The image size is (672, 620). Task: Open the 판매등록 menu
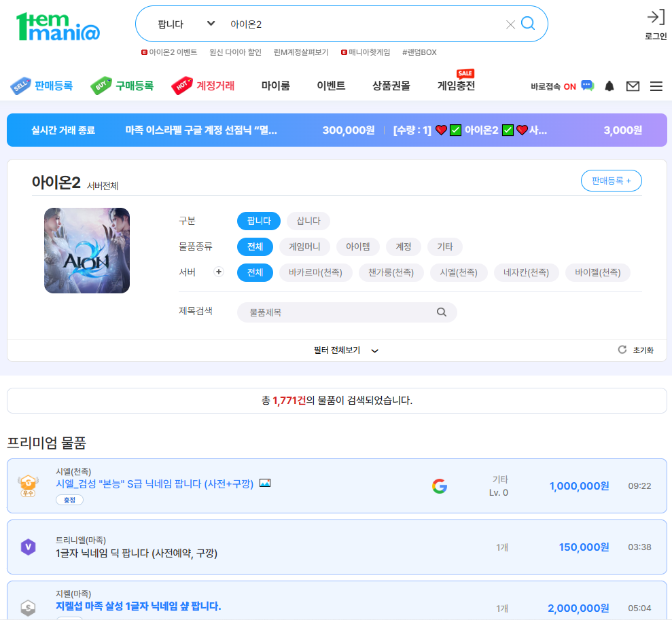click(x=54, y=86)
